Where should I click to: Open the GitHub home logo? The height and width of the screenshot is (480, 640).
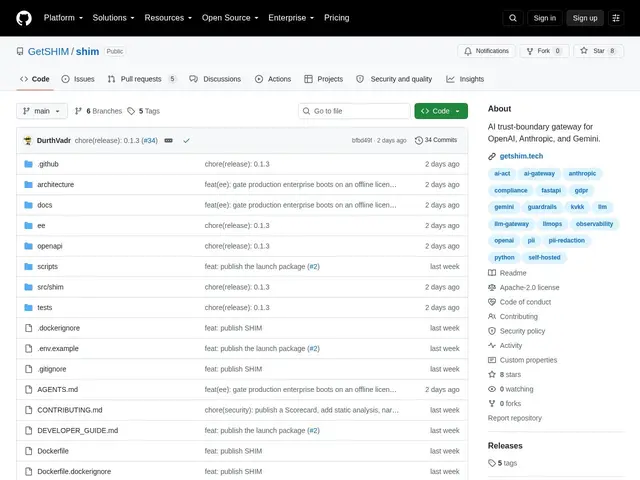tap(24, 18)
